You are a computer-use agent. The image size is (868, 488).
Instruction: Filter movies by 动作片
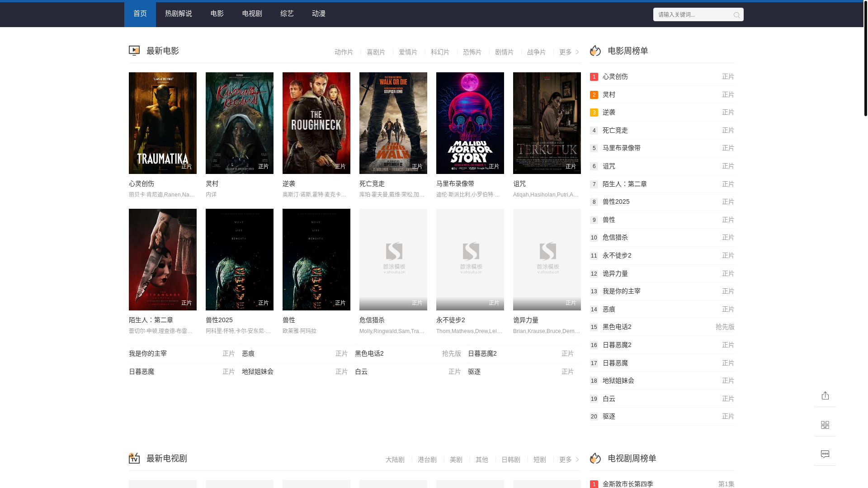click(344, 52)
